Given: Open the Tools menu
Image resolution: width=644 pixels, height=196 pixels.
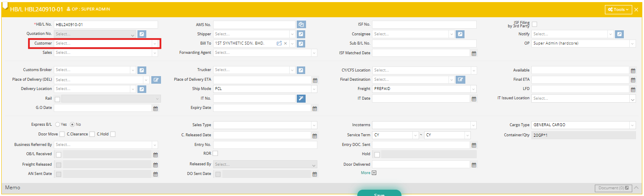Looking at the screenshot, I should tap(618, 9).
